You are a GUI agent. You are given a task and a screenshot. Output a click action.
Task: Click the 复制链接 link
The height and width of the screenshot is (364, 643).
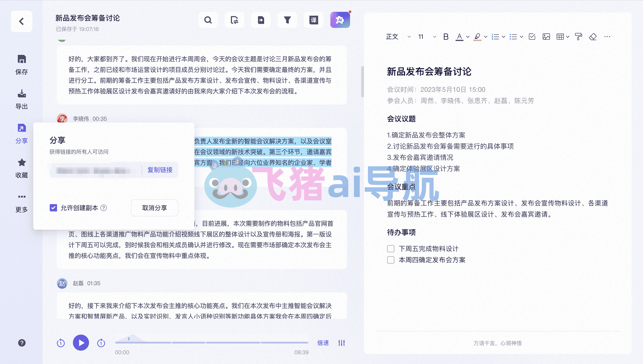tap(160, 170)
